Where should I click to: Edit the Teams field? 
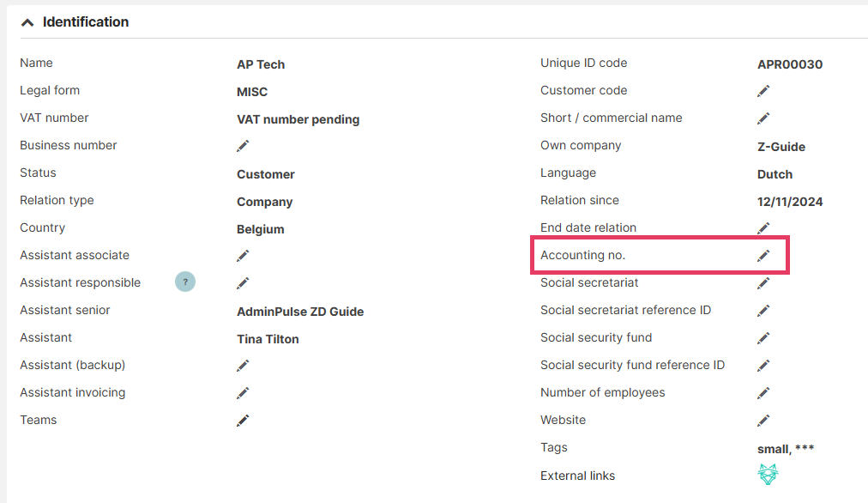(243, 421)
